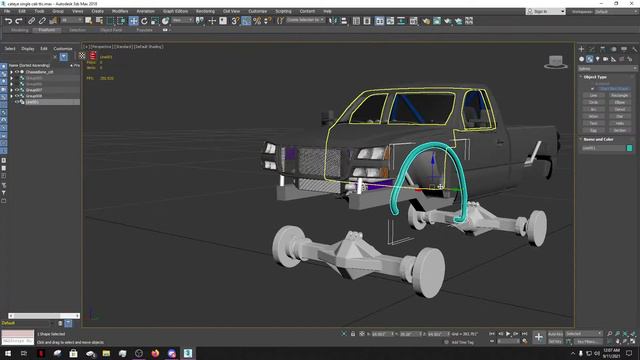
Task: Toggle the Scene Explorer toolbar button
Action: pos(356,21)
